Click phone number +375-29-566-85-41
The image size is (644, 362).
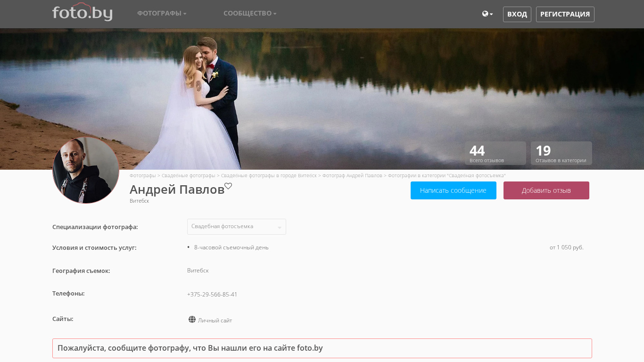212,295
